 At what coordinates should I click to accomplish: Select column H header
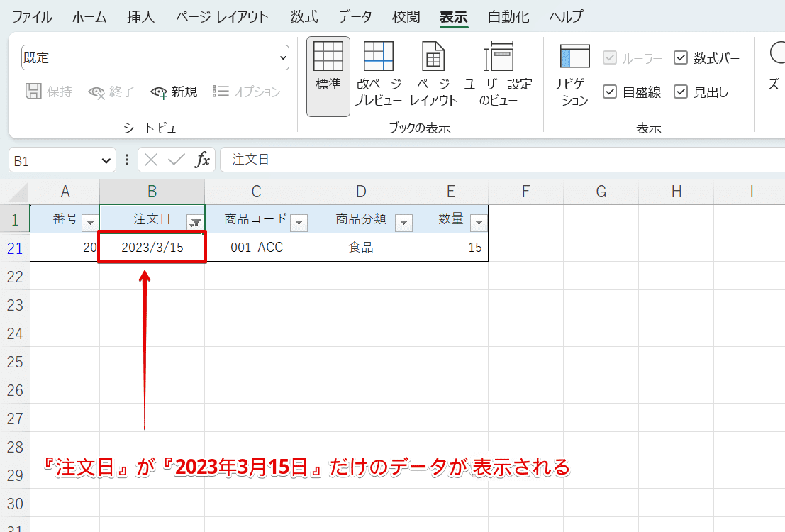[x=677, y=192]
